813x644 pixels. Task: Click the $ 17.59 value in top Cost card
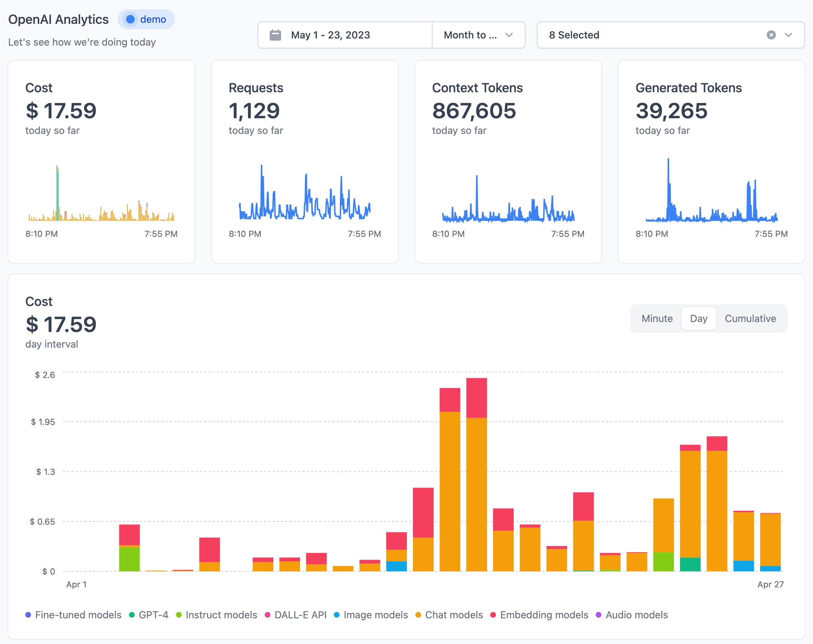pyautogui.click(x=61, y=111)
